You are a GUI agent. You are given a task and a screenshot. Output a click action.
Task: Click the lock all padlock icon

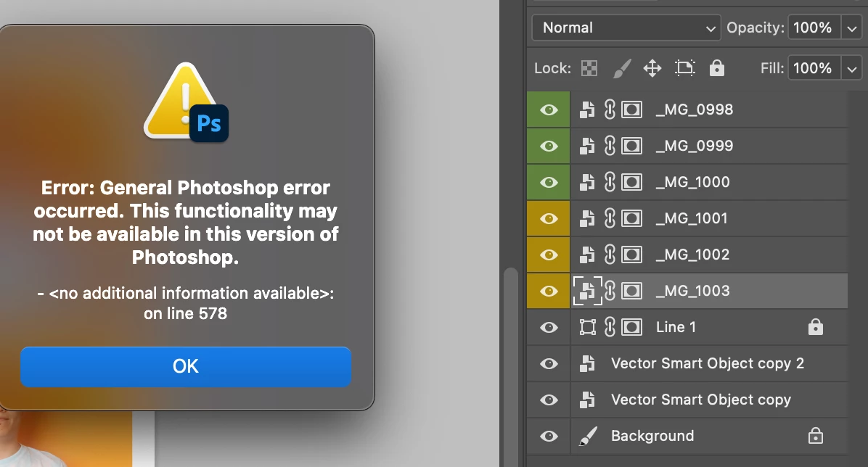(x=717, y=68)
